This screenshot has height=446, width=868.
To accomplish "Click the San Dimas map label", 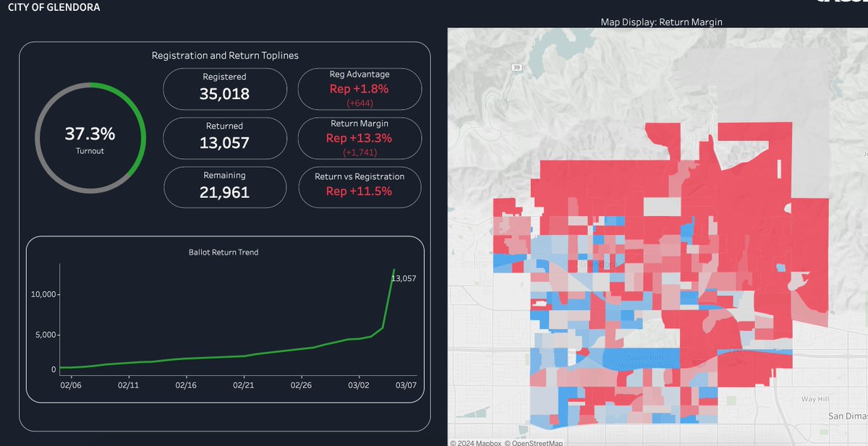I will (x=848, y=417).
